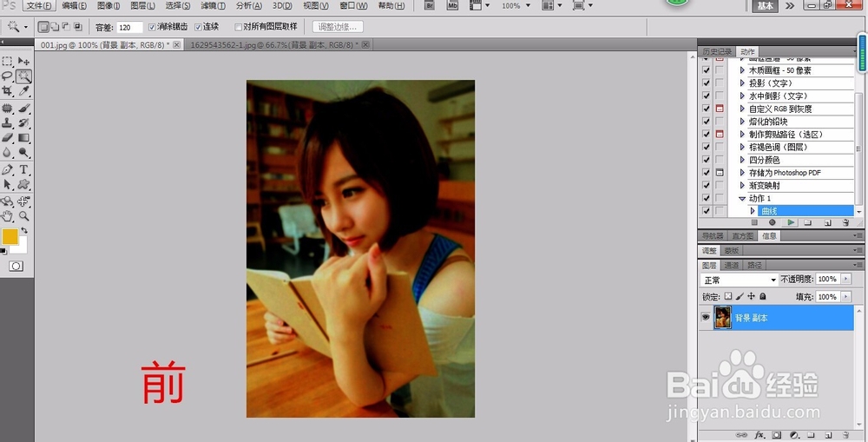The height and width of the screenshot is (442, 868).
Task: Select the Move tool
Action: click(x=23, y=62)
